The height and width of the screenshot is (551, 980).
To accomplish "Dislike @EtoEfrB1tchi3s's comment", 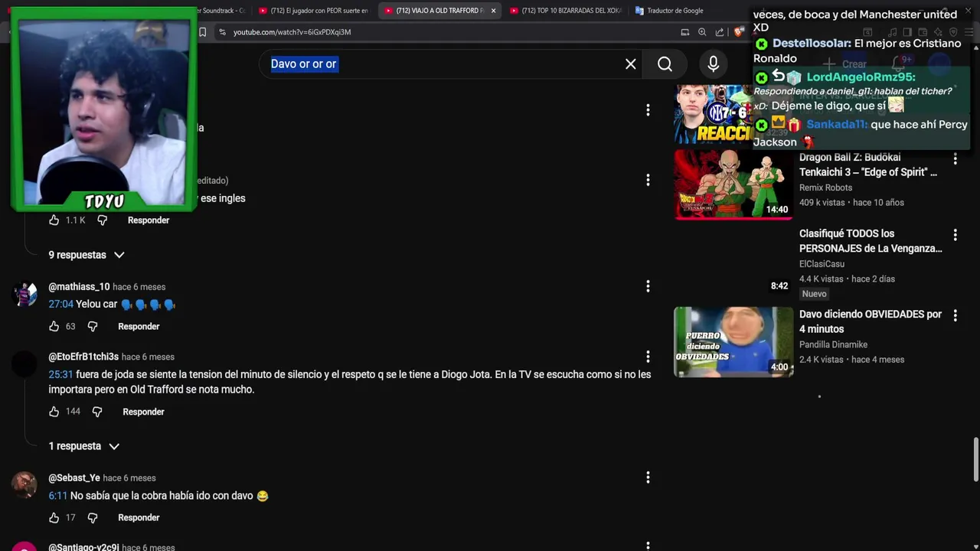I will click(x=97, y=412).
